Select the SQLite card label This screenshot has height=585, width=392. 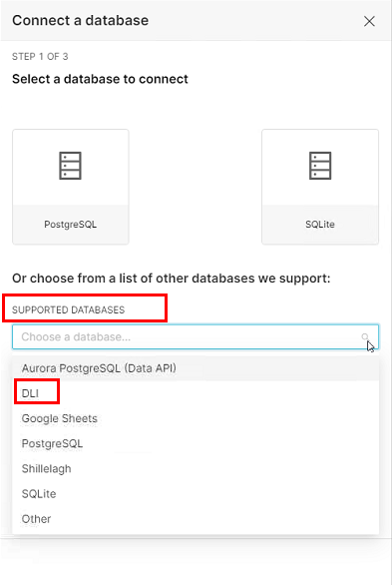[x=320, y=225]
